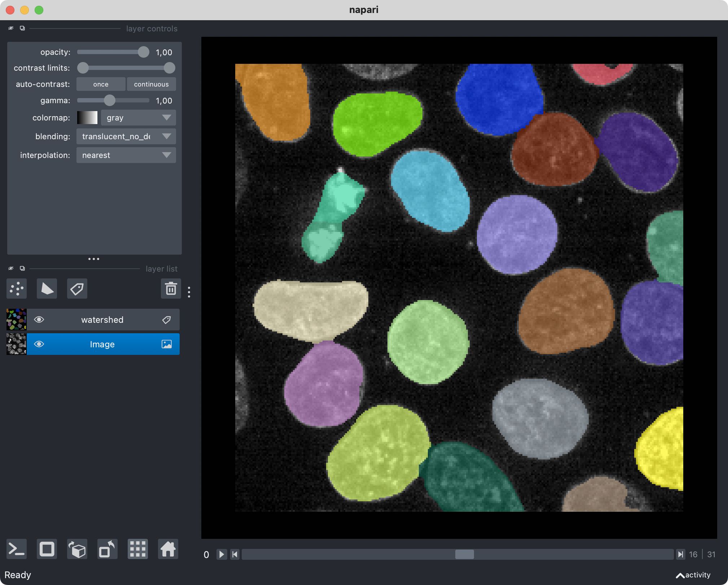Open the colormap dropdown showing gray
This screenshot has height=585, width=728.
[138, 118]
